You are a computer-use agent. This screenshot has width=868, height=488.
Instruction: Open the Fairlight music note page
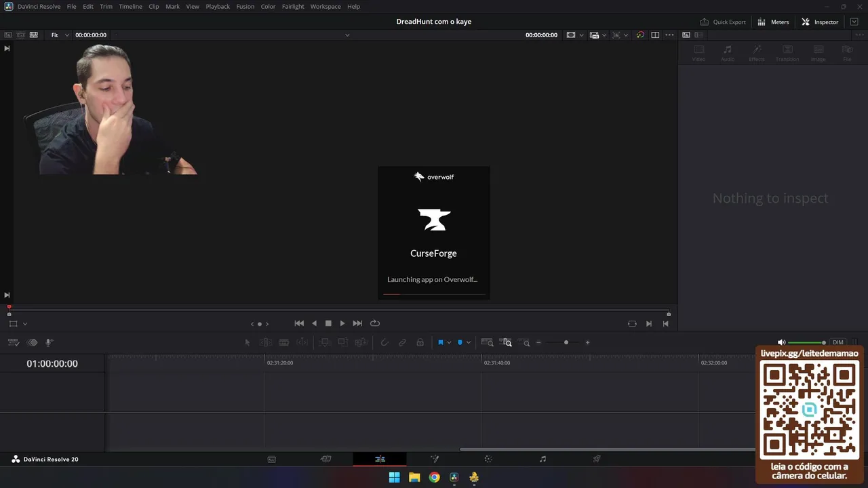tap(542, 459)
